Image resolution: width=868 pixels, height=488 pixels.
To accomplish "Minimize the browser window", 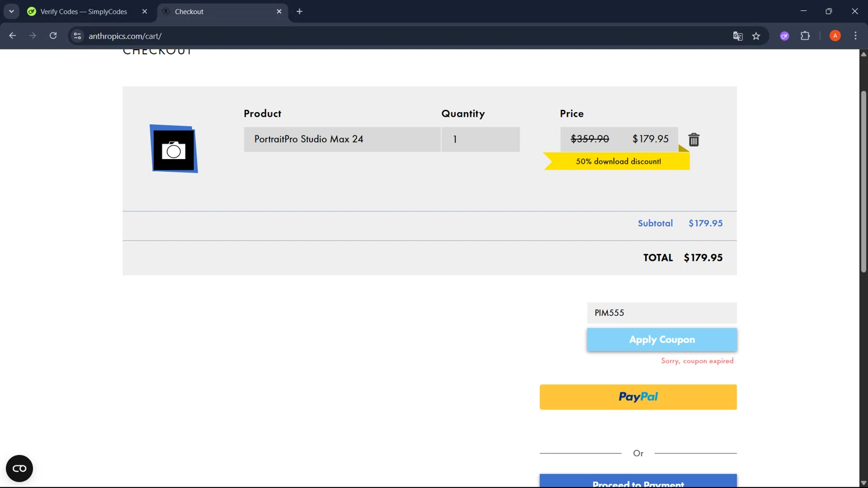I will [x=803, y=12].
